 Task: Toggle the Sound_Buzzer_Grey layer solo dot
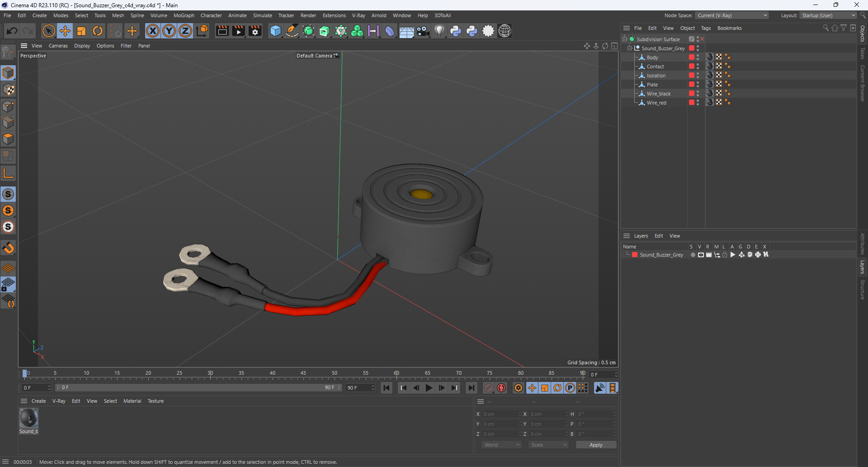(x=693, y=255)
